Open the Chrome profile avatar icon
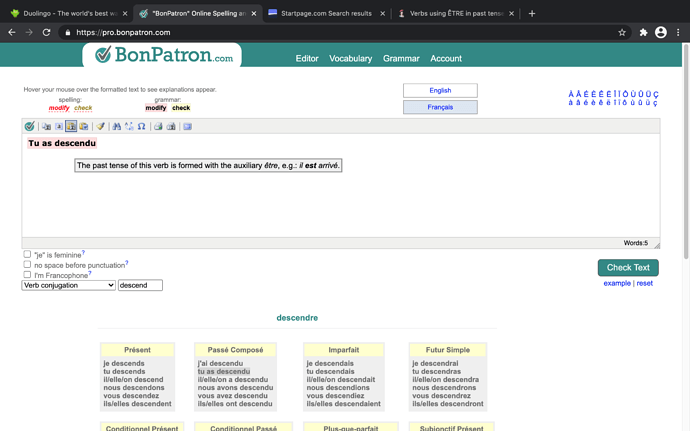 pos(661,32)
